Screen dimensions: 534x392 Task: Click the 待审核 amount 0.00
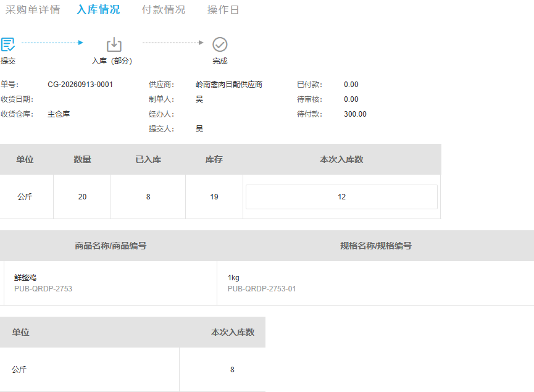tap(351, 99)
